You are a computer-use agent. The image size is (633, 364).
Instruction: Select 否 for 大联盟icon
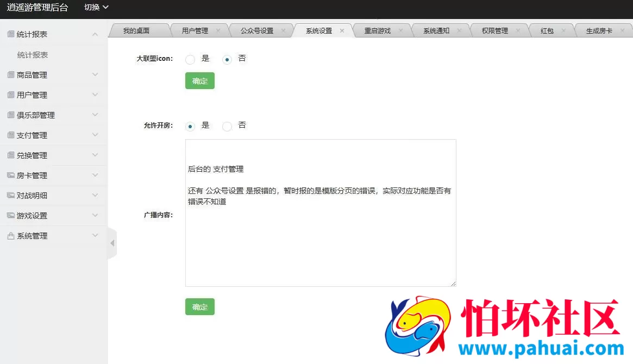pos(227,60)
